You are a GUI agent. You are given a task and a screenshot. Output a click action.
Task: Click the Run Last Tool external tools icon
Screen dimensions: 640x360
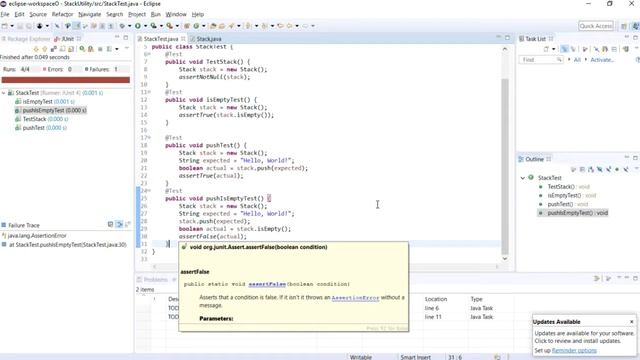[x=169, y=26]
